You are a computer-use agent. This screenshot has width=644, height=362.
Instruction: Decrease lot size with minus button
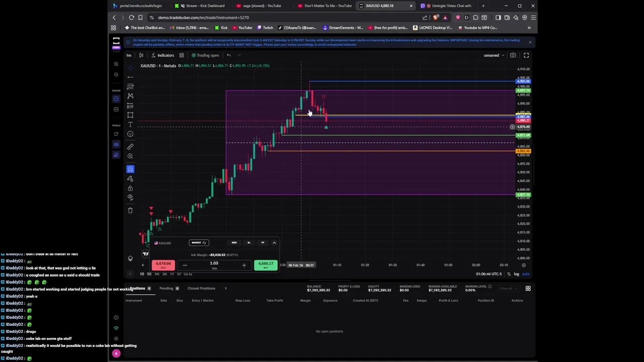(x=185, y=265)
